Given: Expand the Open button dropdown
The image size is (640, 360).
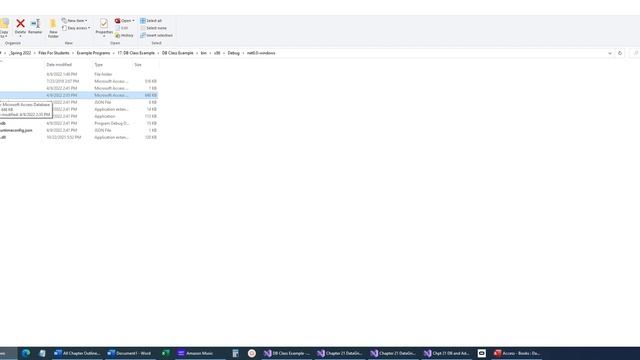Looking at the screenshot, I should tap(133, 21).
